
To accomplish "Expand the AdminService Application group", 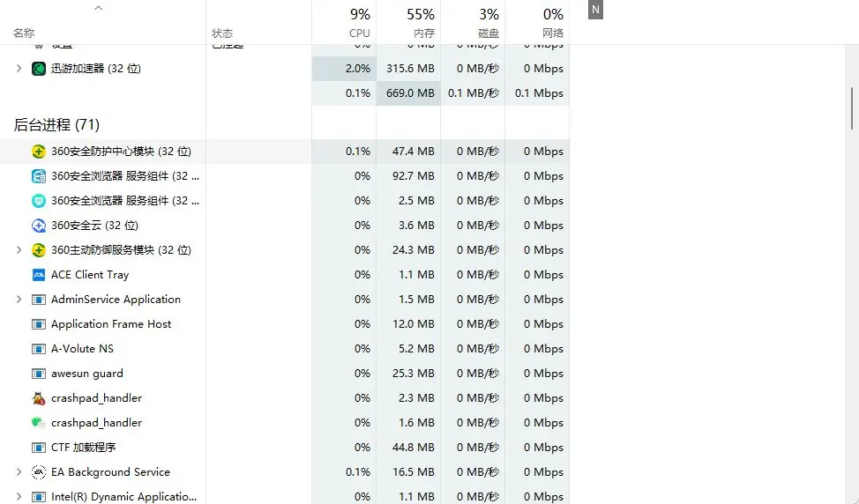I will pyautogui.click(x=19, y=300).
